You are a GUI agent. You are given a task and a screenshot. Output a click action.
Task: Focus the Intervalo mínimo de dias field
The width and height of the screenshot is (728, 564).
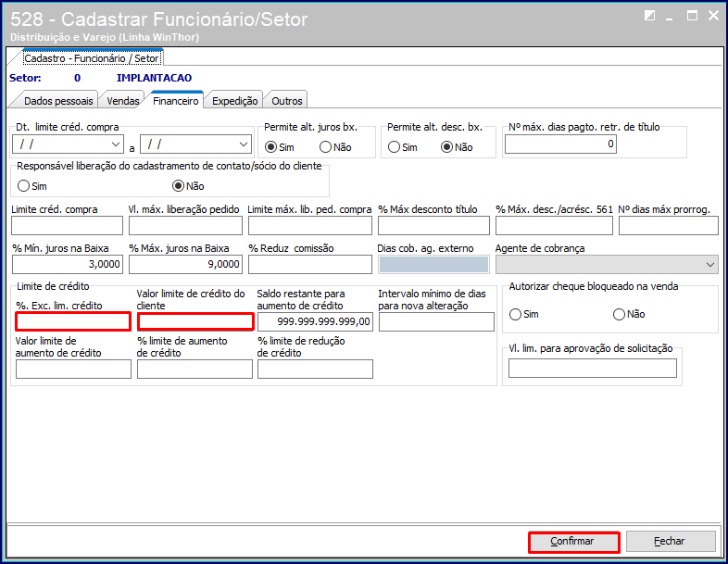[x=436, y=321]
